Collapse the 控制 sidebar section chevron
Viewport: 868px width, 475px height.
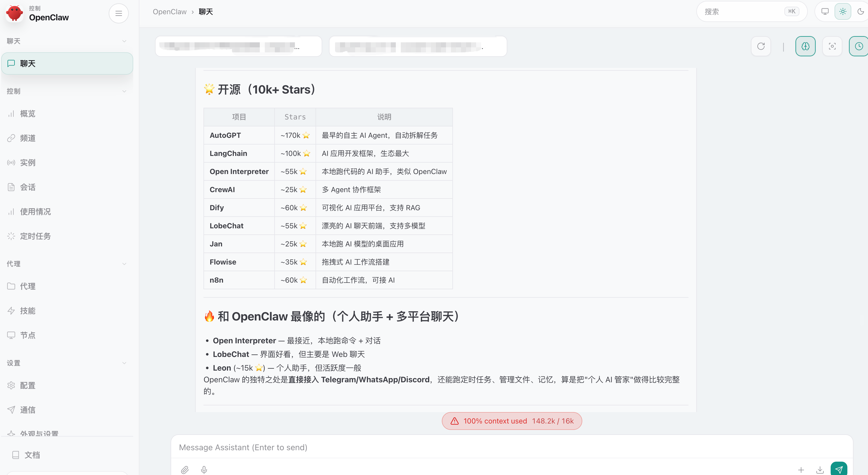pyautogui.click(x=124, y=91)
